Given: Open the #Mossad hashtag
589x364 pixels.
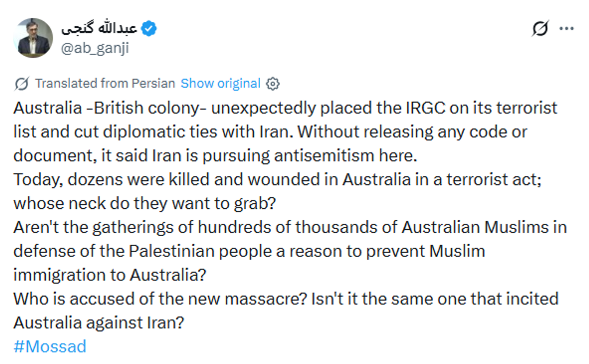Looking at the screenshot, I should tap(50, 346).
